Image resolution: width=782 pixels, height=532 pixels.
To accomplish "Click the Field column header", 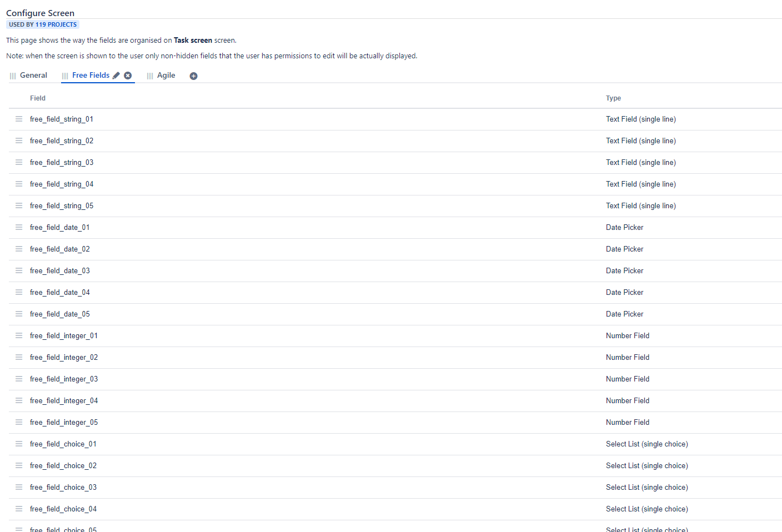I will click(38, 98).
